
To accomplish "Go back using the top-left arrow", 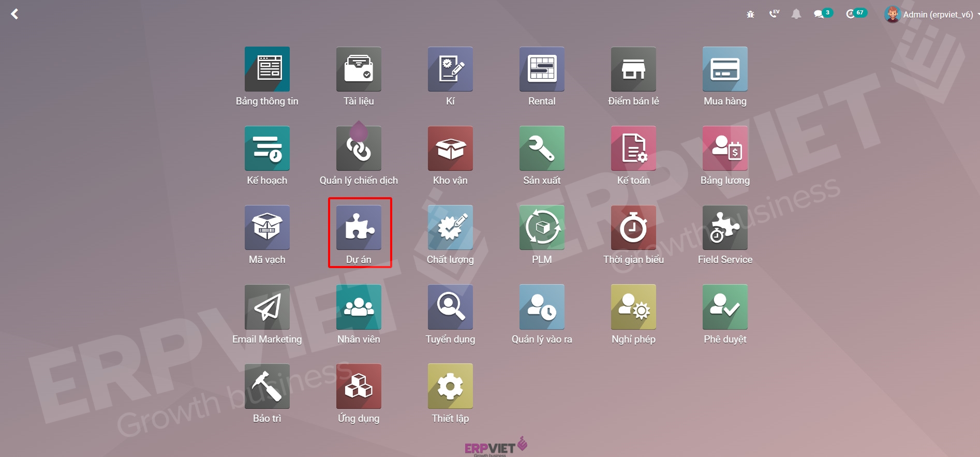I will [14, 14].
